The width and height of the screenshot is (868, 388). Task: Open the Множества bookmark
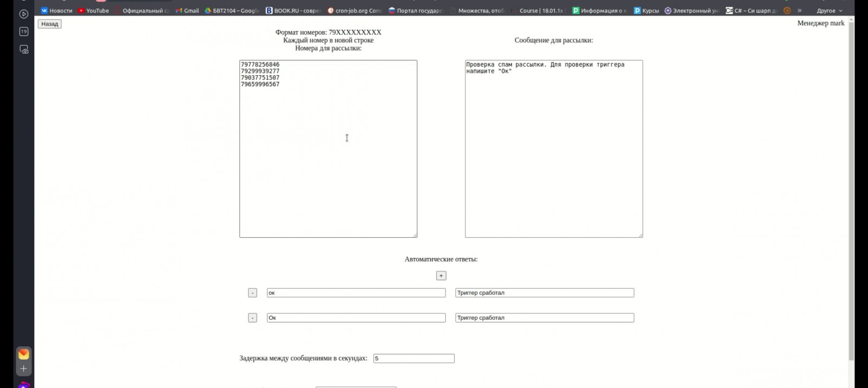pyautogui.click(x=477, y=10)
